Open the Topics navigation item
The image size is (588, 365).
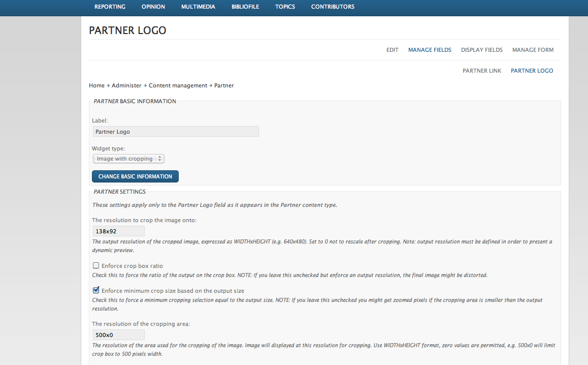pos(285,7)
